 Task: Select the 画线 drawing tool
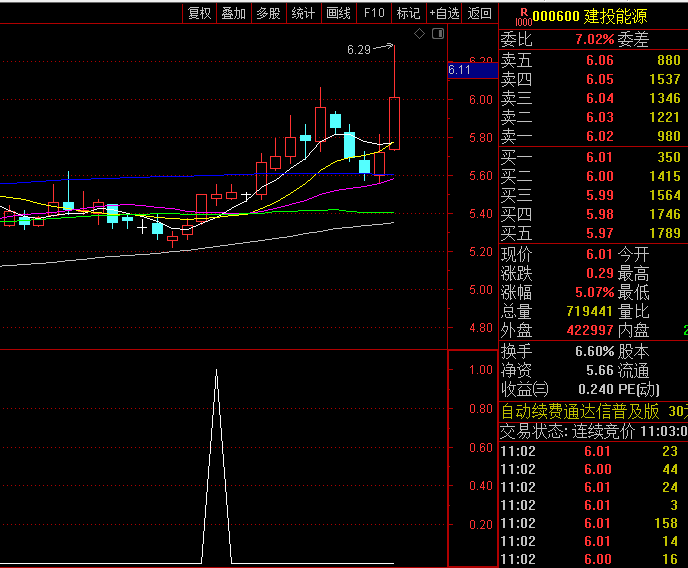coord(338,13)
